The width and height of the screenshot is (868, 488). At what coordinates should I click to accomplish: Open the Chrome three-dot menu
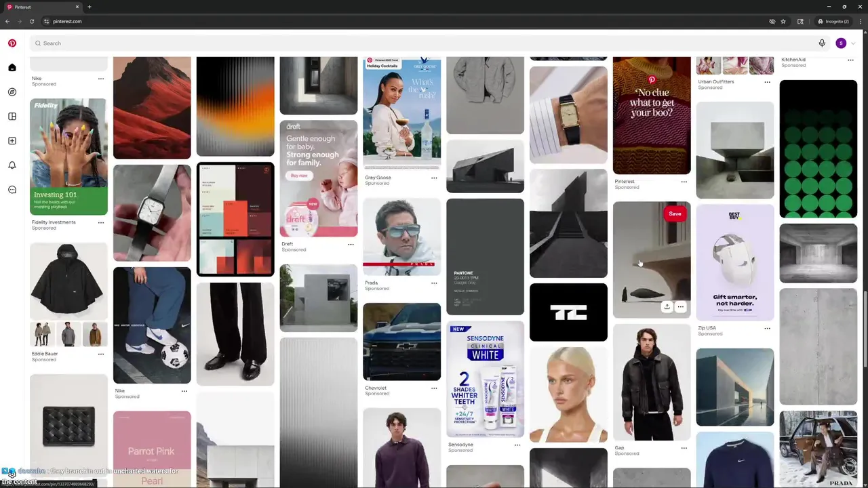[x=860, y=21]
